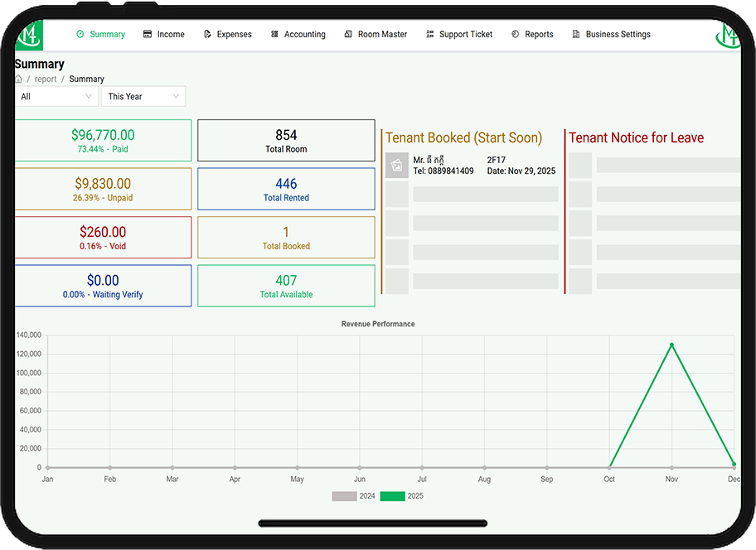Screen dimensions: 756x550
Task: Click the Accounting calculator icon
Action: (274, 34)
